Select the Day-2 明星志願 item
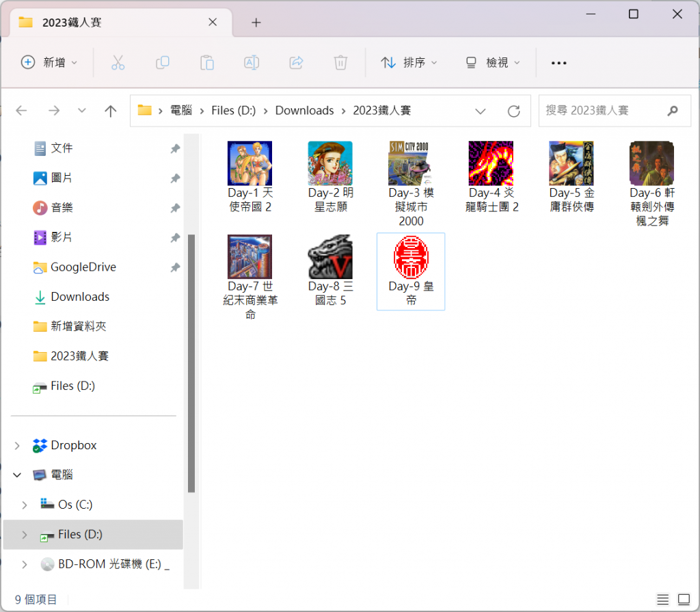This screenshot has width=700, height=612. click(330, 177)
